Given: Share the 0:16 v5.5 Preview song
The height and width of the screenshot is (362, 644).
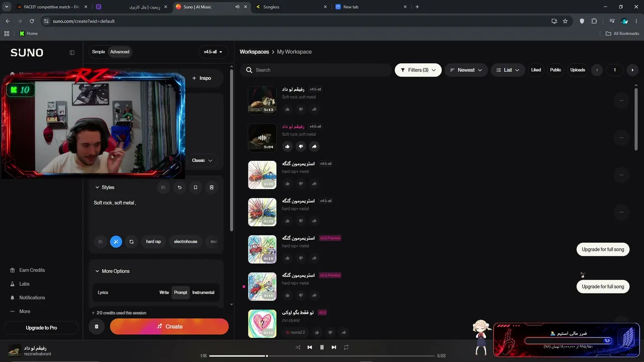Looking at the screenshot, I should tap(314, 295).
